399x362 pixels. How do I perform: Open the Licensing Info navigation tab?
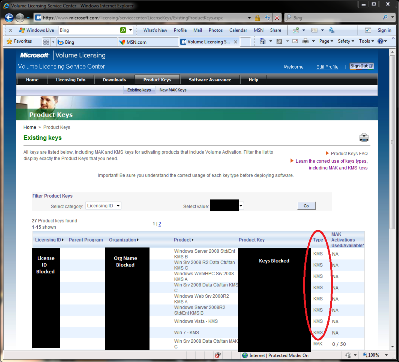(71, 80)
